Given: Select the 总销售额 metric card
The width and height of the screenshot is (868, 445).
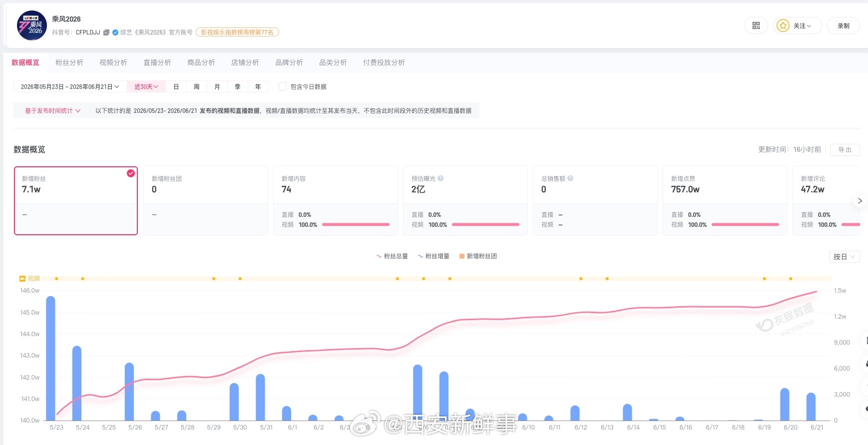Looking at the screenshot, I should [x=595, y=201].
